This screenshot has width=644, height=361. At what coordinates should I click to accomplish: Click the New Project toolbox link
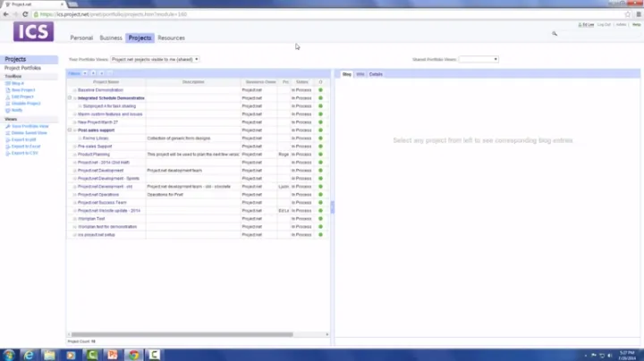[22, 89]
